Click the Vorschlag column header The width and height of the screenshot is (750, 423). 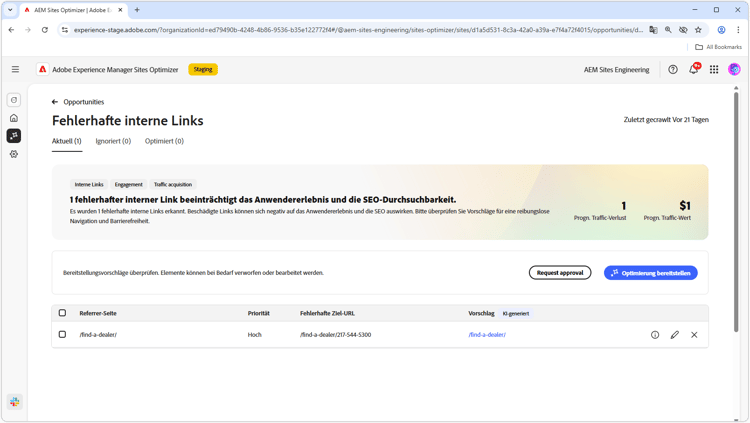point(481,313)
